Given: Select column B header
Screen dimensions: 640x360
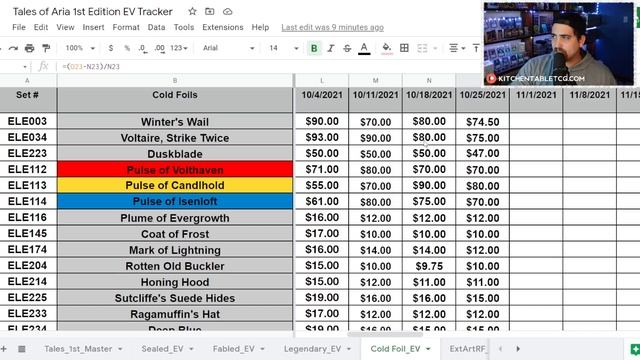Looking at the screenshot, I should point(175,80).
